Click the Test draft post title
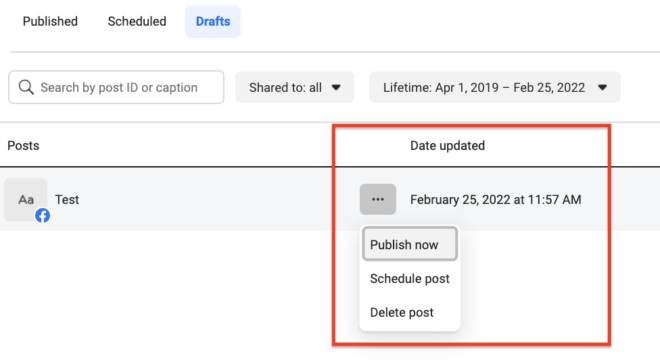Screen dimensions: 660x362 tap(67, 200)
